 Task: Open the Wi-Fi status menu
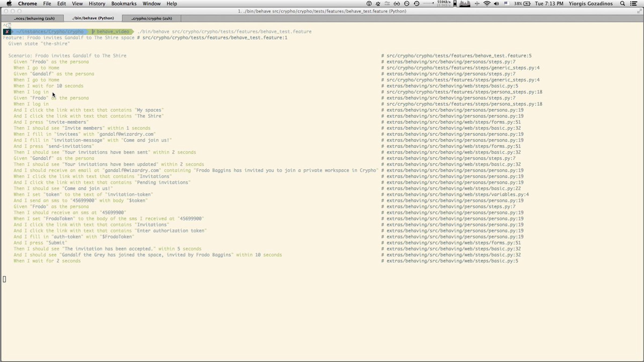487,3
